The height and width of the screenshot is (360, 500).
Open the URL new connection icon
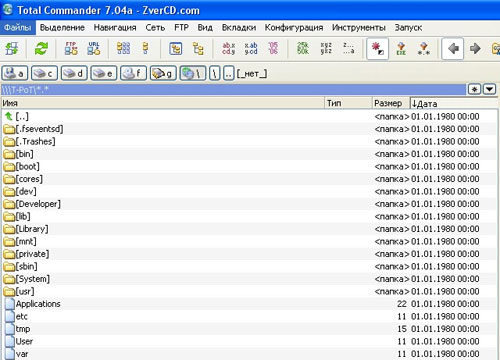coord(94,49)
